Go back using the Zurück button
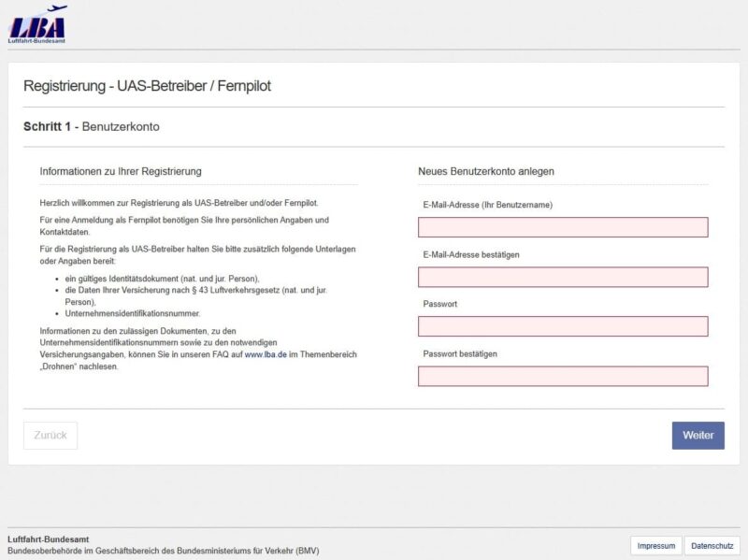This screenshot has width=748, height=560. coord(50,436)
